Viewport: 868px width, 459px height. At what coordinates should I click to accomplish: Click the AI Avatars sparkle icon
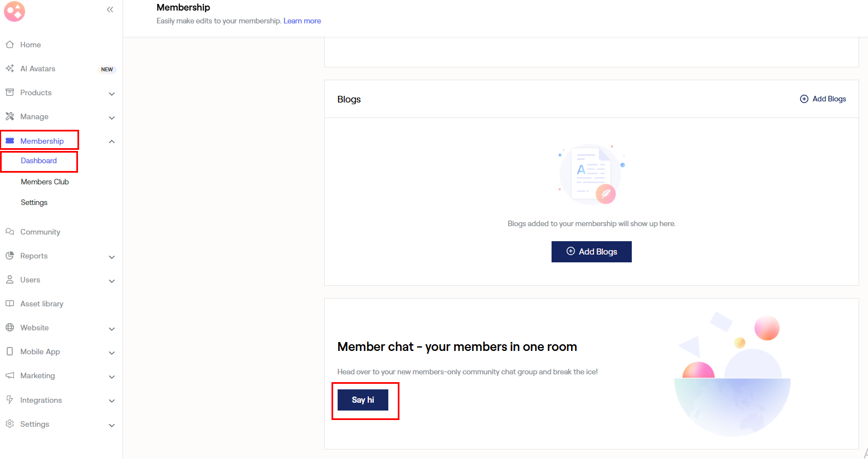[x=9, y=69]
